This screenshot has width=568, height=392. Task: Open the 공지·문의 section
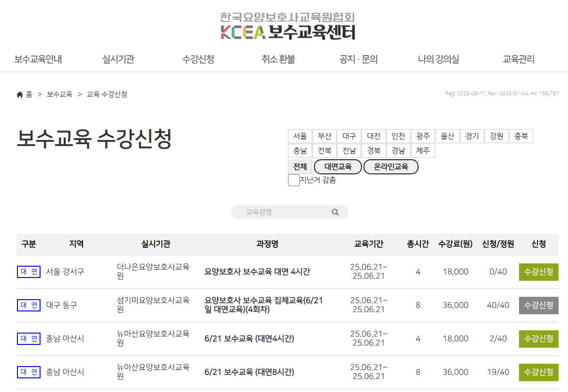[x=358, y=59]
